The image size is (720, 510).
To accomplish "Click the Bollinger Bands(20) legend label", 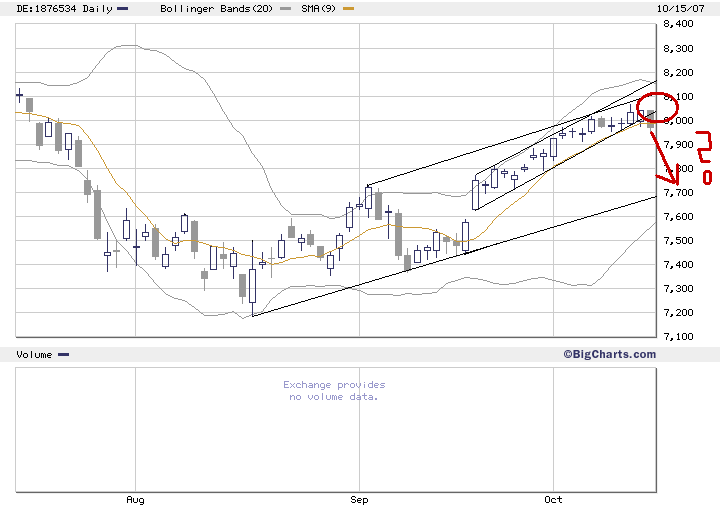I will 216,9.
